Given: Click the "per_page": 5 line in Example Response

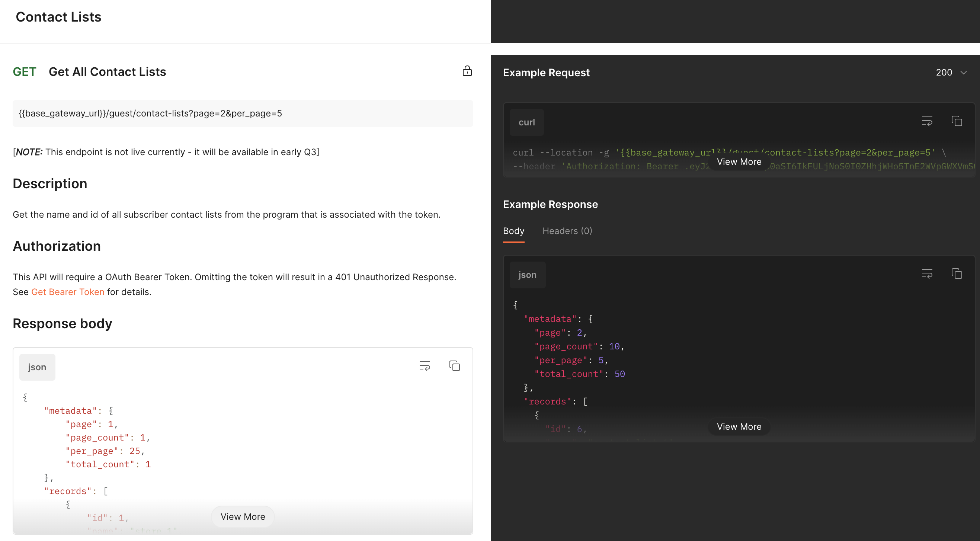Looking at the screenshot, I should (571, 360).
